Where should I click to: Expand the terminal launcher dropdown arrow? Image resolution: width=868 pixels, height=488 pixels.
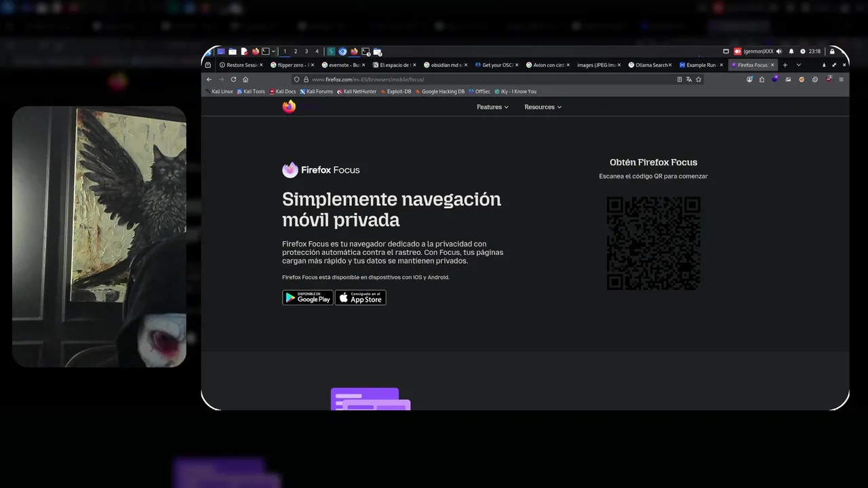point(273,52)
